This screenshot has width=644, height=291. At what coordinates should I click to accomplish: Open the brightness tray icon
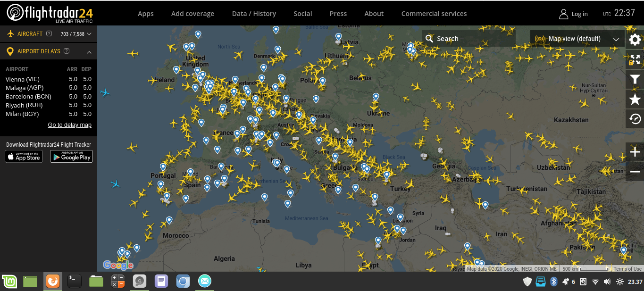(x=619, y=282)
